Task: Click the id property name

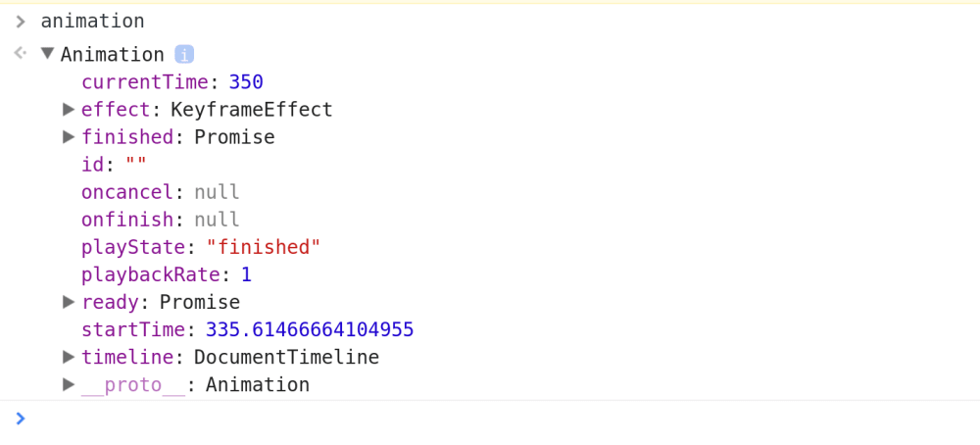Action: [x=92, y=165]
